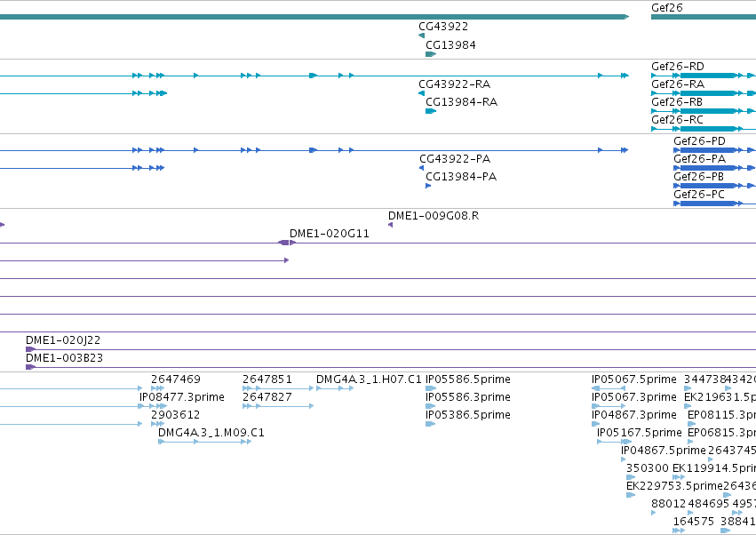The image size is (756, 535).
Task: Click EST label 484695
Action: (709, 505)
